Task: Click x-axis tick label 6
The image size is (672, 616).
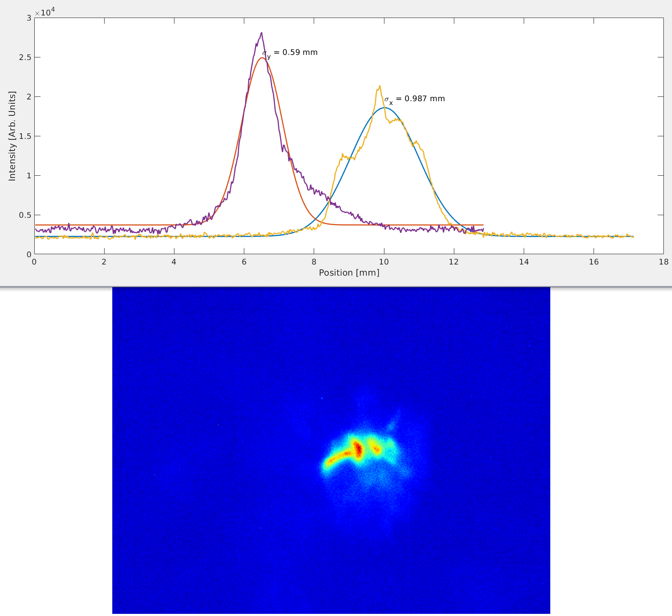Action: tap(244, 262)
